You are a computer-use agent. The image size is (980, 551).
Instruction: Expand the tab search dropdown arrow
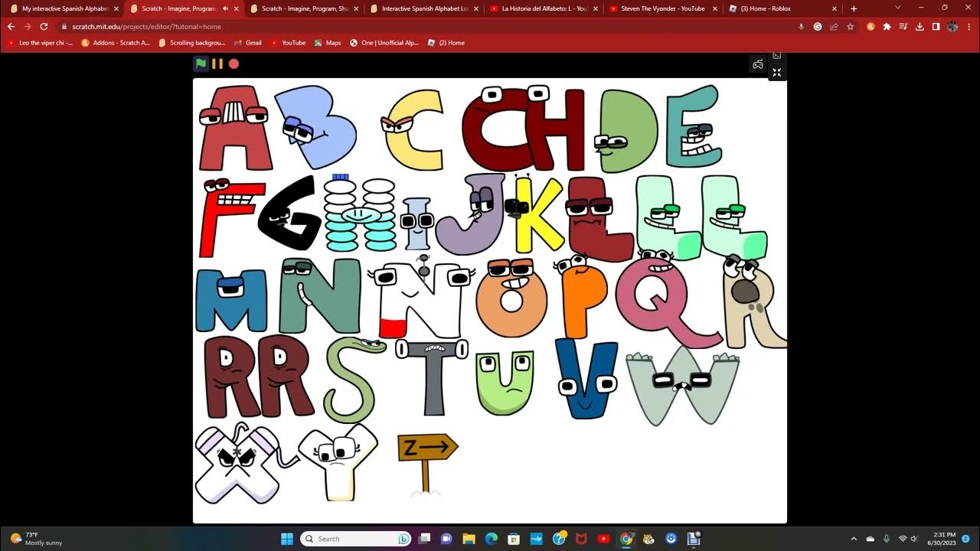click(x=898, y=7)
